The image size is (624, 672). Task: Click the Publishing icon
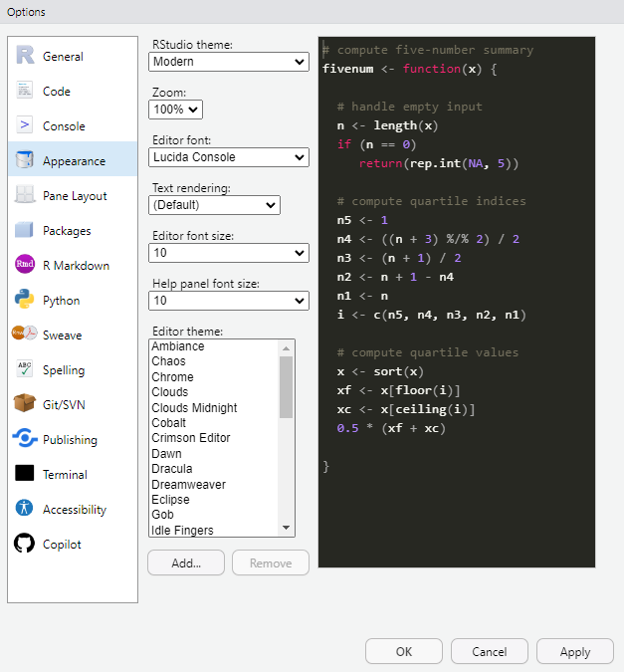(25, 439)
